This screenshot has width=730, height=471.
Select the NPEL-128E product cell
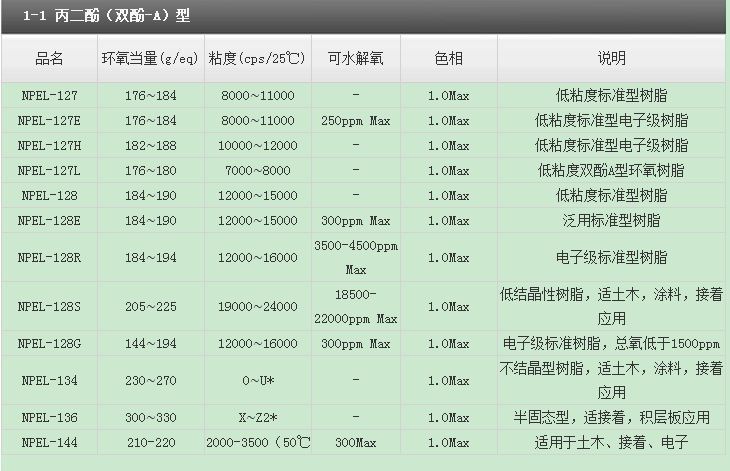pos(49,221)
